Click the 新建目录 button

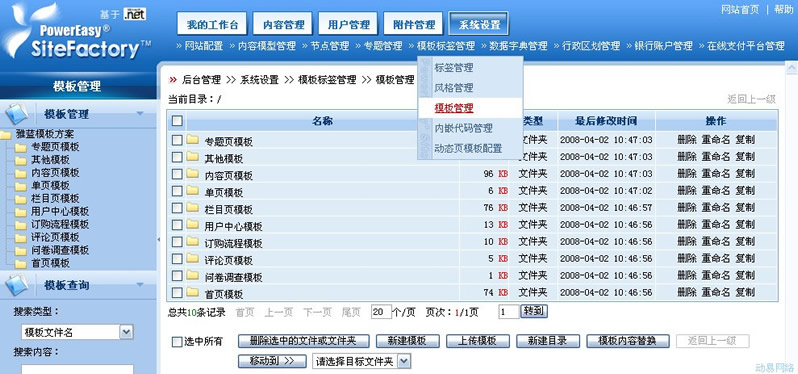548,341
